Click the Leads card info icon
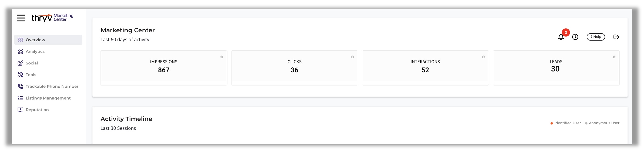The image size is (644, 151). pos(614,57)
